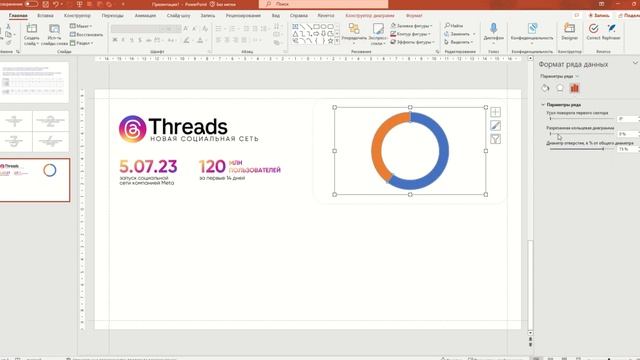Viewport: 640px width, 360px height.
Task: Open the Эффекты фигуры dropdown
Action: [x=412, y=42]
